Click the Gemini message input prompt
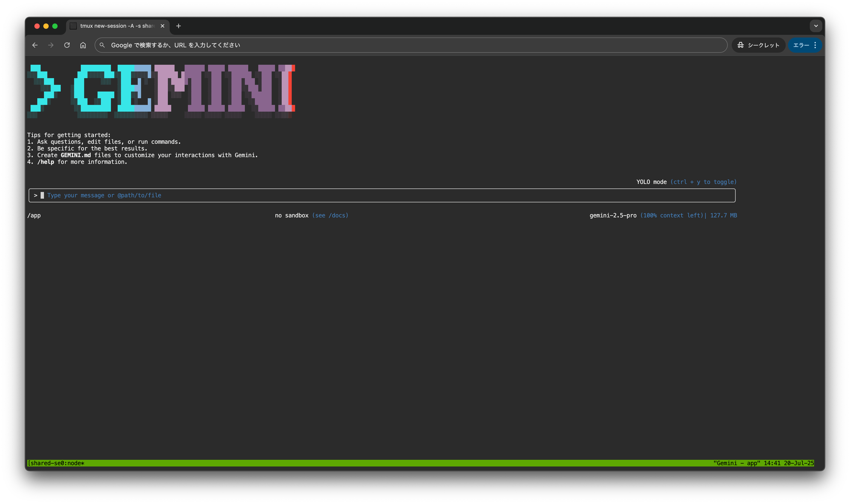 382,195
